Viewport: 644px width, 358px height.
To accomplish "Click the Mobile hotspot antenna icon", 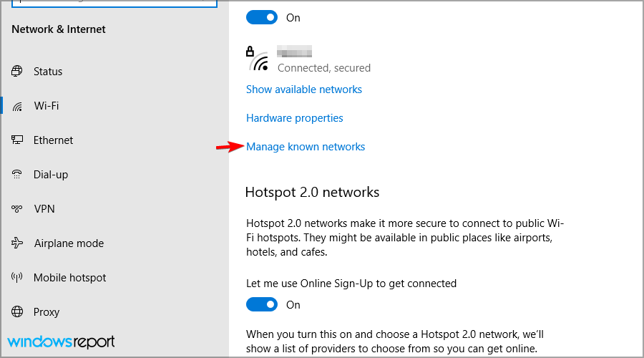I will click(17, 277).
